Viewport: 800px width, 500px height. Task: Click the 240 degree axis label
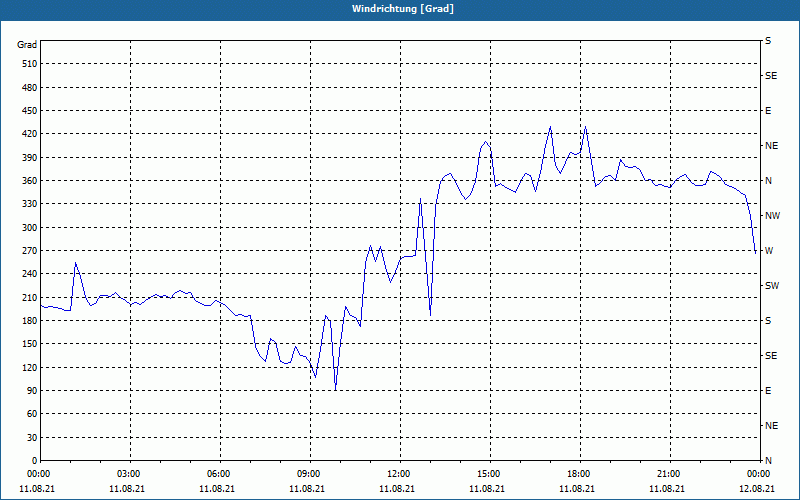click(x=30, y=274)
